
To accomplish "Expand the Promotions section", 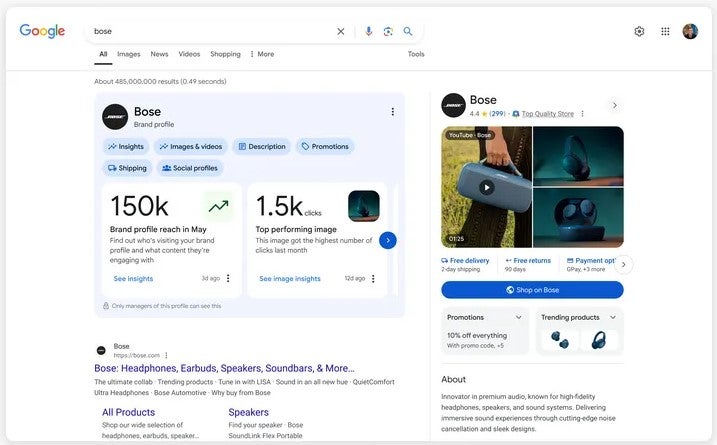I will 518,317.
